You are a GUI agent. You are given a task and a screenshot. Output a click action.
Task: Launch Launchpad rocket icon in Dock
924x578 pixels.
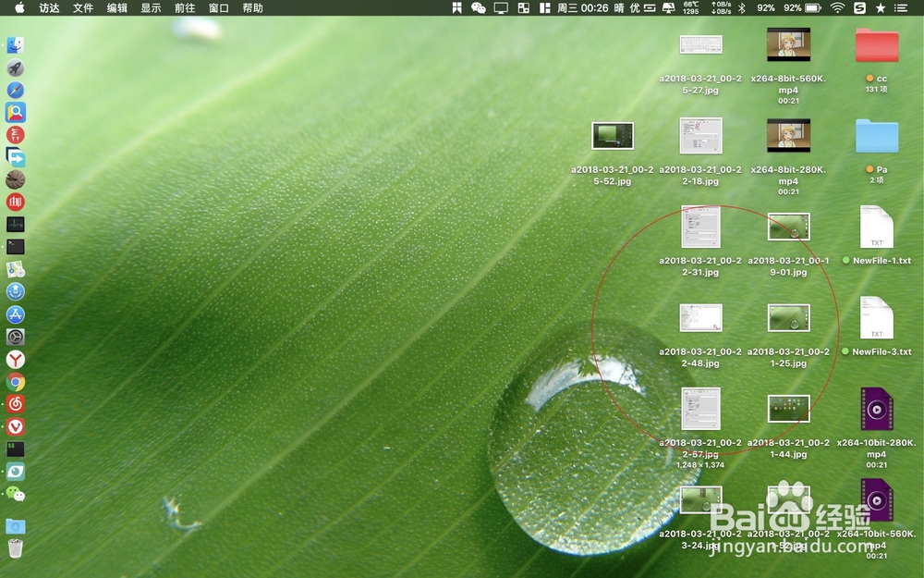tap(16, 68)
